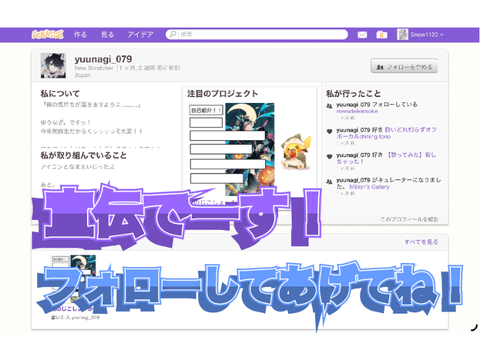Screen dimensions: 480x360
Task: Click the Scratch logo in navigation bar
Action: coord(47,34)
